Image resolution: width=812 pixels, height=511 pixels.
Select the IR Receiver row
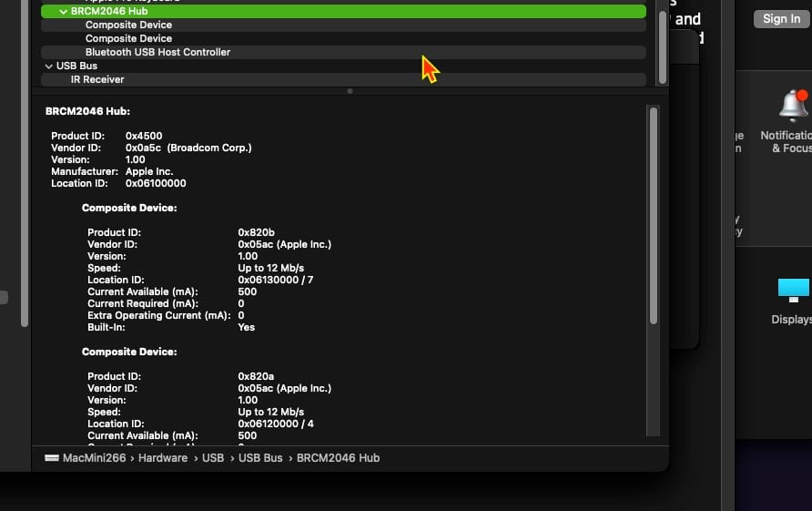click(x=343, y=79)
